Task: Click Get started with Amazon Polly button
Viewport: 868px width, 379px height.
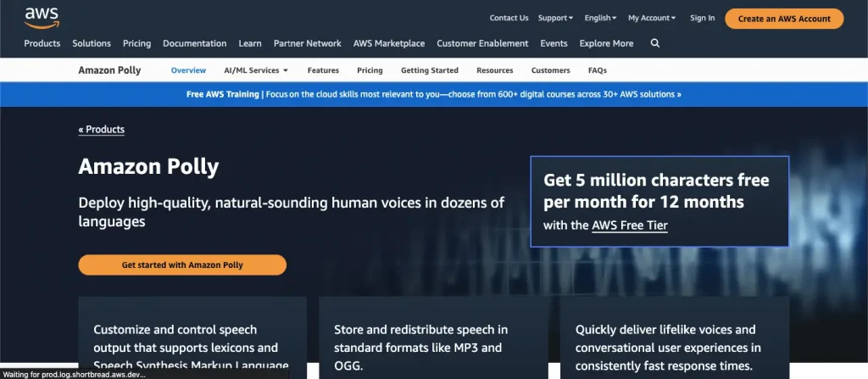Action: (182, 265)
